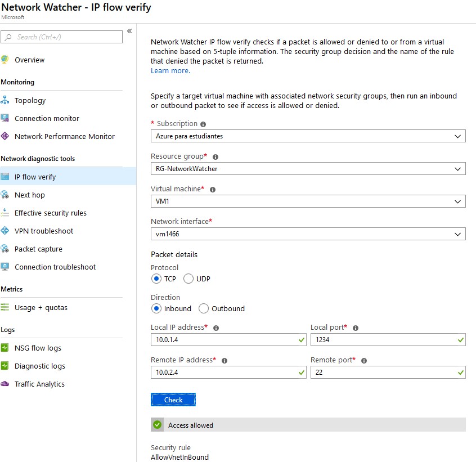This screenshot has height=462, width=476.
Task: Click the Remote port input field
Action: pyautogui.click(x=388, y=372)
